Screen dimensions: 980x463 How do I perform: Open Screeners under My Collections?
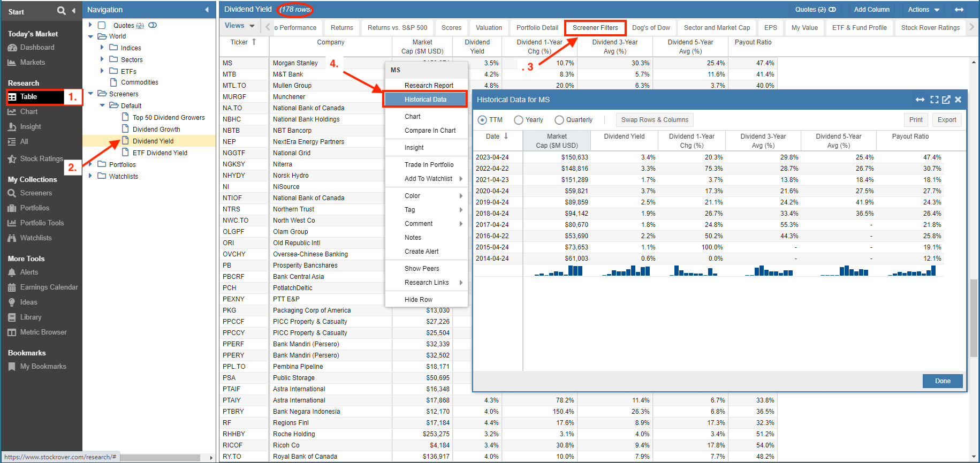pos(29,193)
